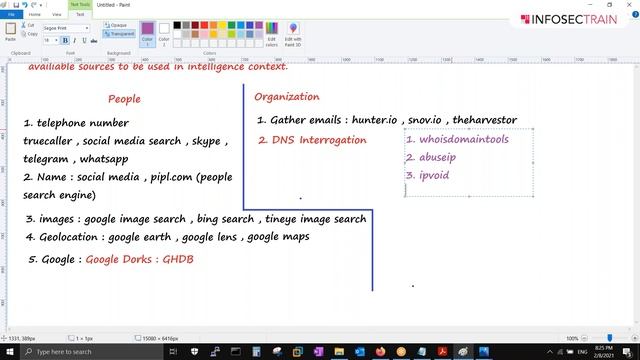Image resolution: width=640 pixels, height=360 pixels.
Task: Click the canvas size status bar entry
Action: tap(157, 338)
